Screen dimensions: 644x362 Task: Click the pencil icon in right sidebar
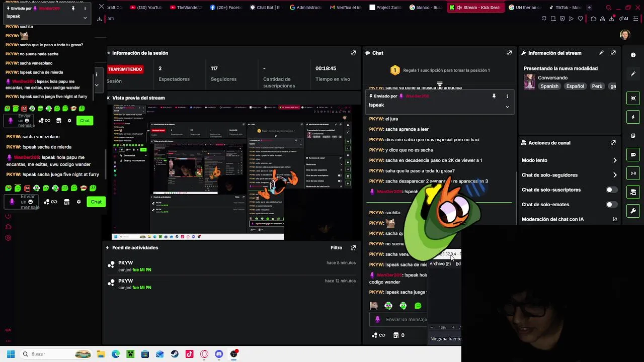click(x=633, y=74)
